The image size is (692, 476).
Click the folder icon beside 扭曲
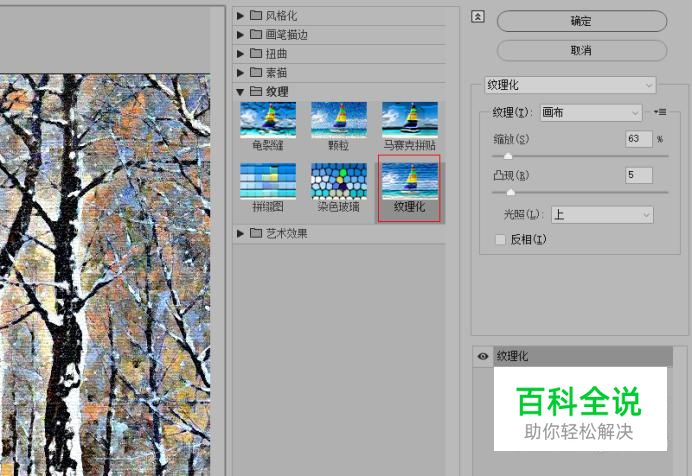click(256, 53)
